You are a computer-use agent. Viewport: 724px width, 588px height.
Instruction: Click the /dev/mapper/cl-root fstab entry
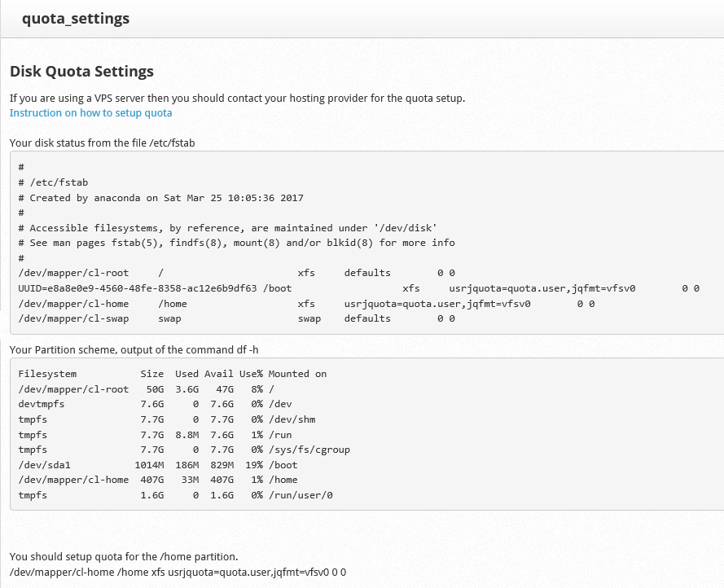pyautogui.click(x=236, y=273)
